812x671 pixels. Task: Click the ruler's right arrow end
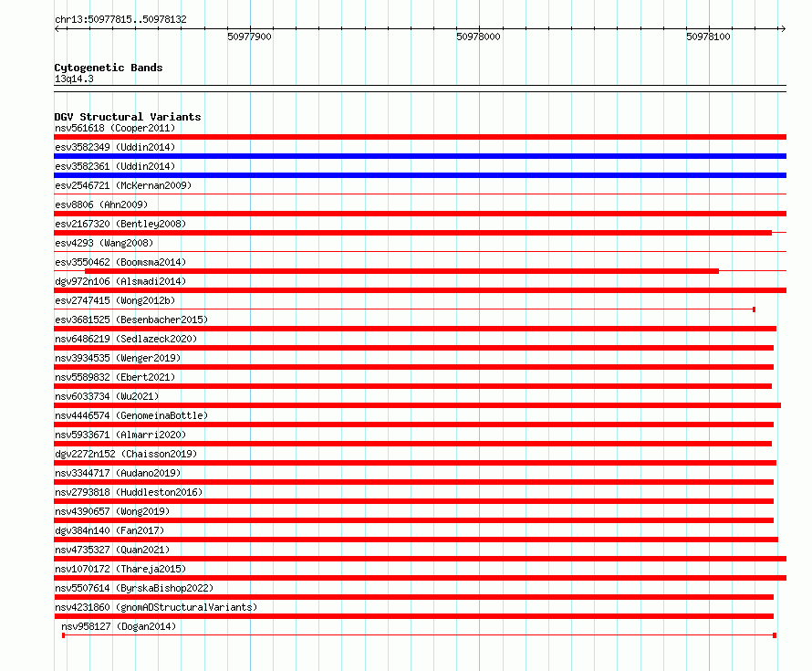coord(783,29)
